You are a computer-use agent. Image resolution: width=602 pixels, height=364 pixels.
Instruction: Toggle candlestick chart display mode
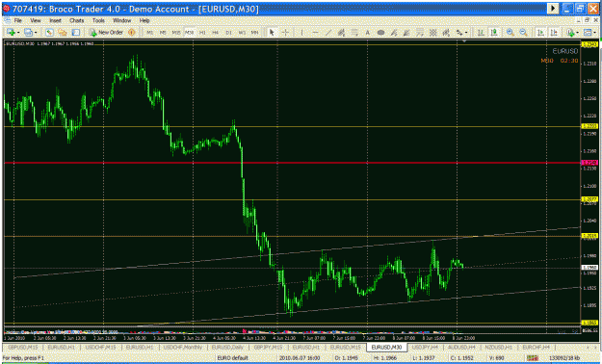coord(493,33)
